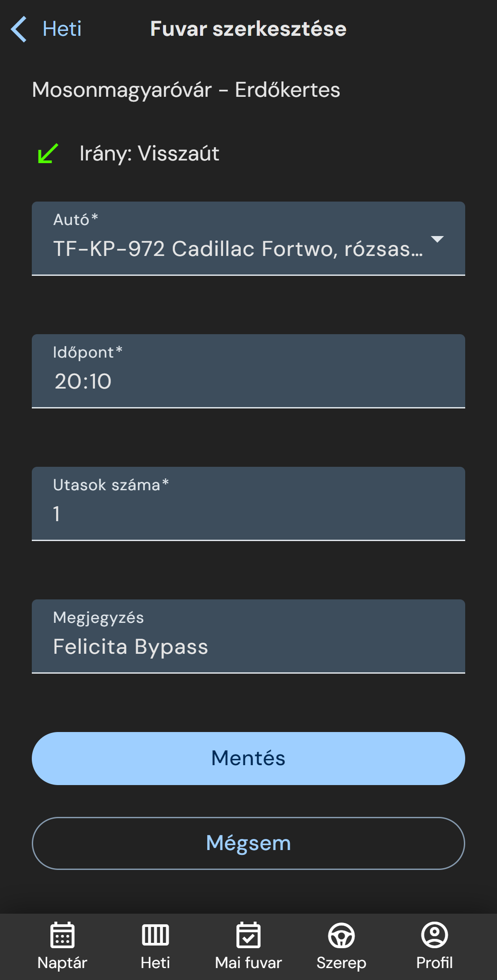
Task: Go back via the top Heti link
Action: tap(62, 29)
